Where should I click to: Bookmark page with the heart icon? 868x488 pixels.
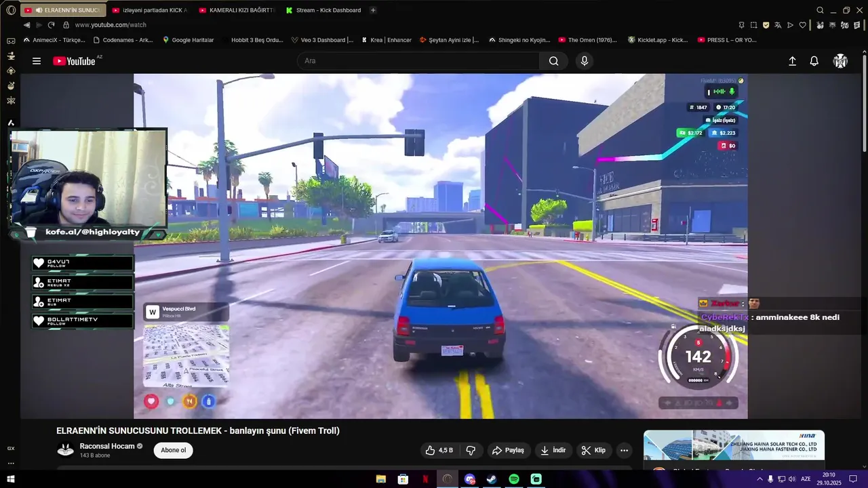point(803,25)
